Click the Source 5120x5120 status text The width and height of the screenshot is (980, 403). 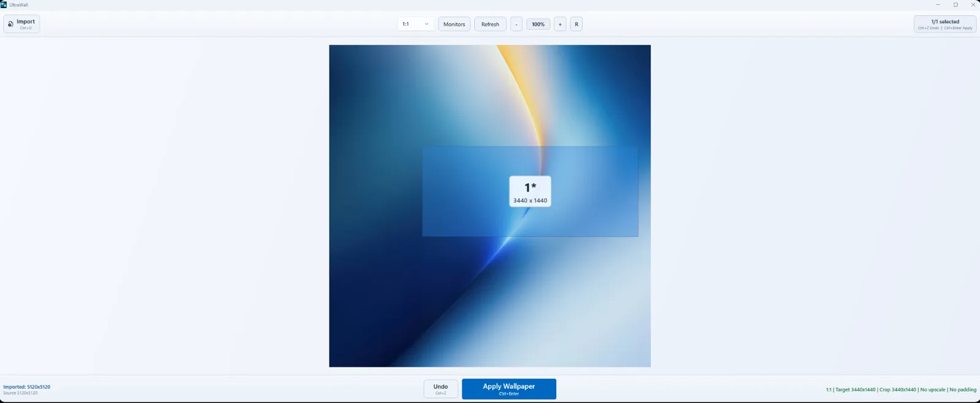tap(20, 393)
